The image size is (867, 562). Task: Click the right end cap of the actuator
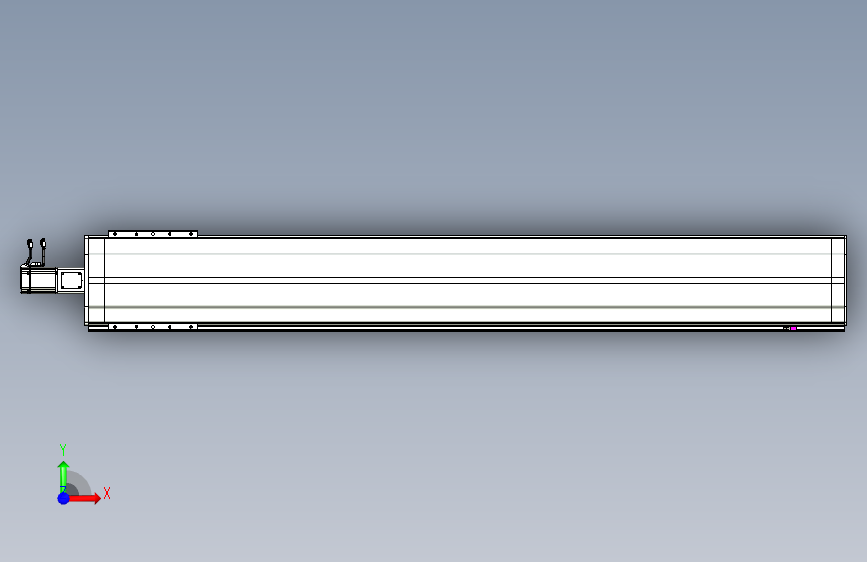point(839,280)
